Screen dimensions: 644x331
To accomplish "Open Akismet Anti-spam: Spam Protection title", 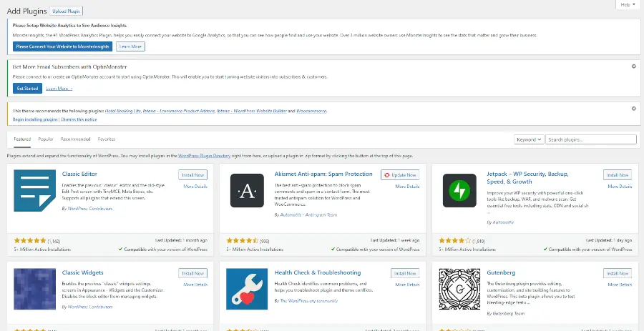I will [323, 174].
